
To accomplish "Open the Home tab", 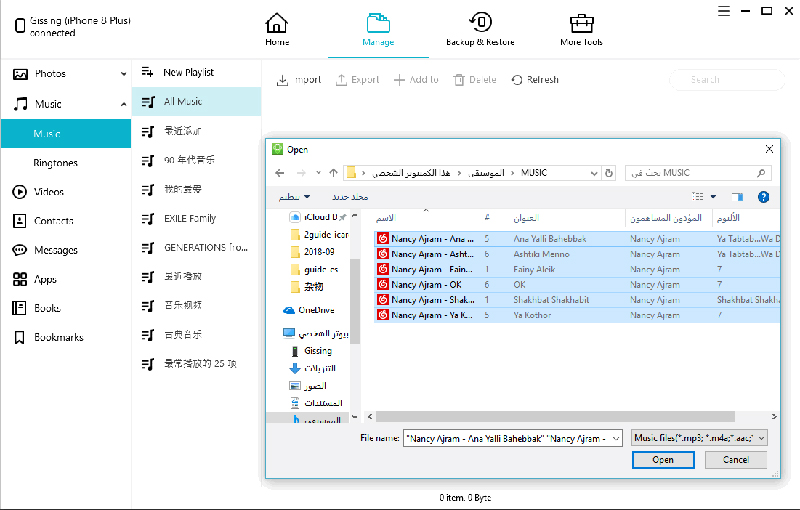I will (277, 29).
